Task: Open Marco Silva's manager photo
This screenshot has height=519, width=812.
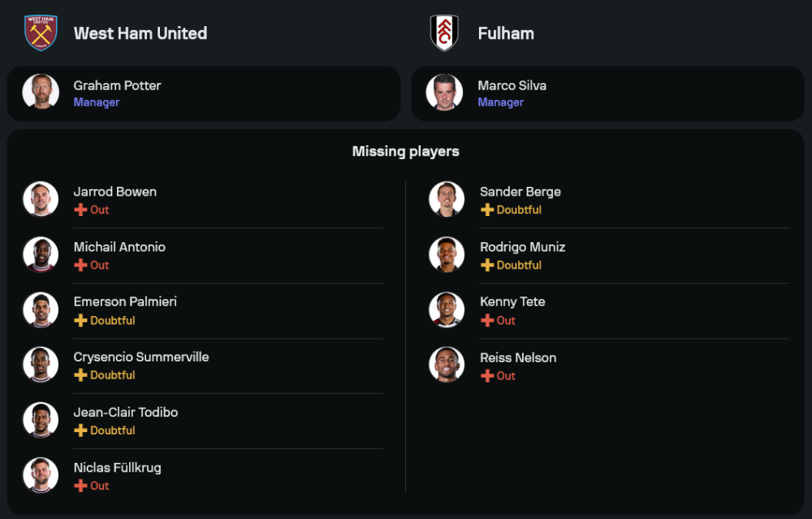Action: coord(444,93)
